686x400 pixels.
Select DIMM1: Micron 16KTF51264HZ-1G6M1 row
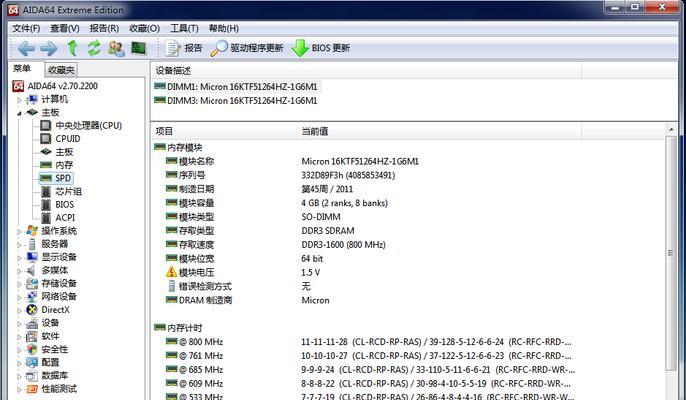pyautogui.click(x=236, y=87)
